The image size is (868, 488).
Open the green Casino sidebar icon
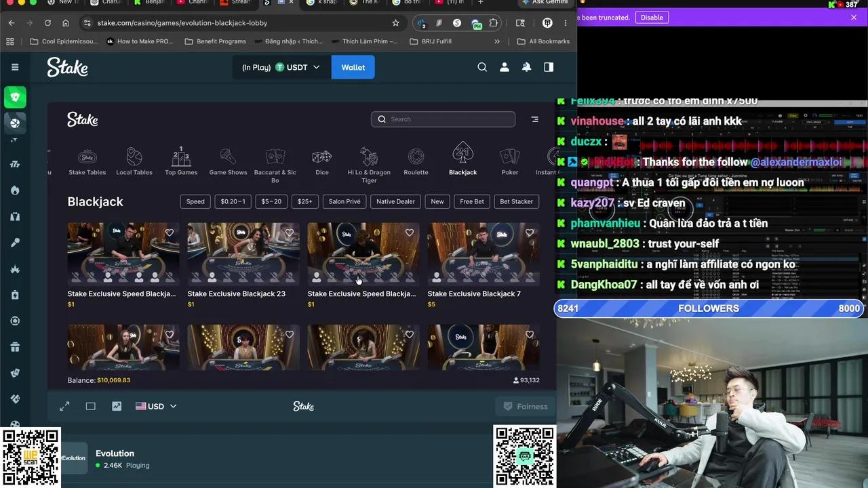click(15, 98)
